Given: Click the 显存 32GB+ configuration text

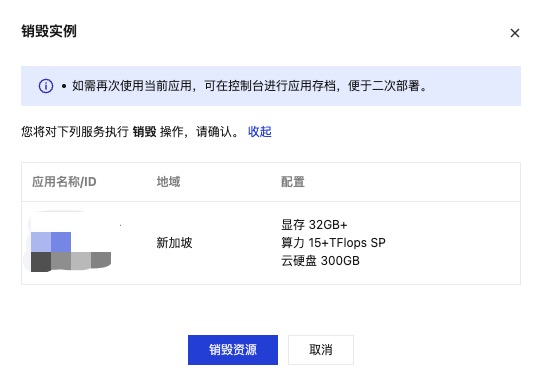Looking at the screenshot, I should 314,225.
